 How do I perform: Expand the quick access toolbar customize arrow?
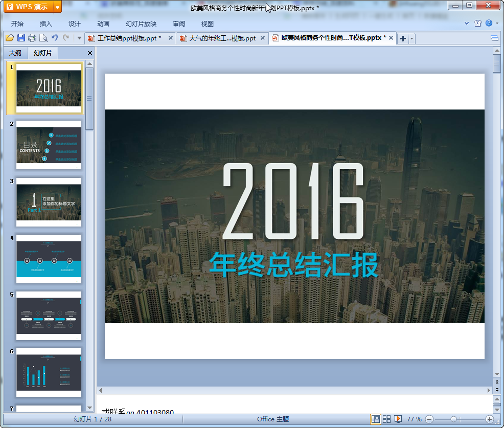click(x=79, y=38)
